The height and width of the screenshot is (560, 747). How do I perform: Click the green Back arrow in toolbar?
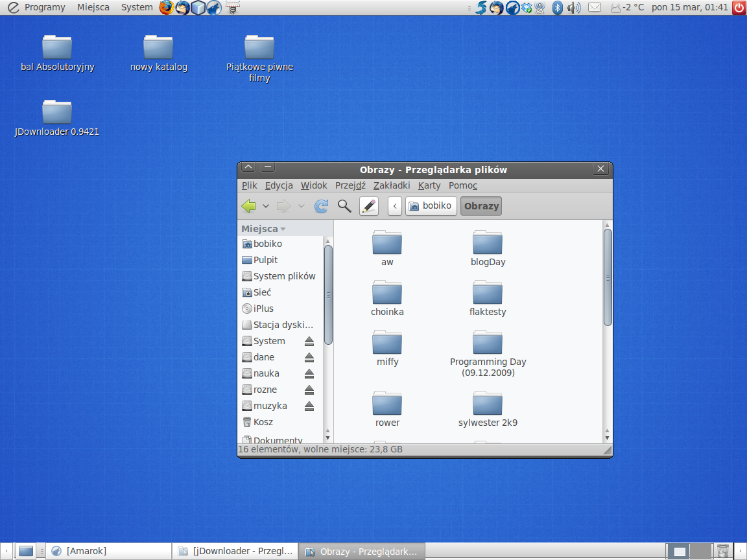249,206
